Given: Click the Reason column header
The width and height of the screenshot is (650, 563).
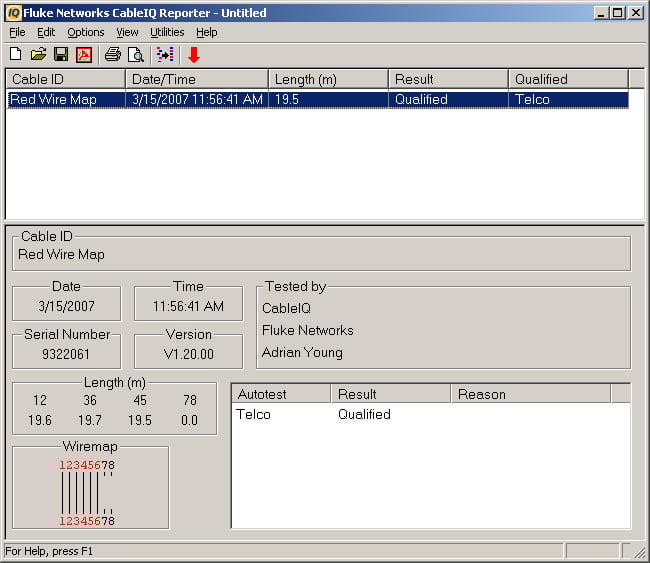Looking at the screenshot, I should click(x=531, y=394).
